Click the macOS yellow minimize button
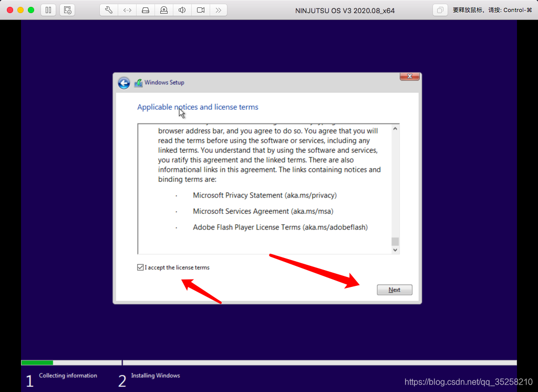 point(20,10)
